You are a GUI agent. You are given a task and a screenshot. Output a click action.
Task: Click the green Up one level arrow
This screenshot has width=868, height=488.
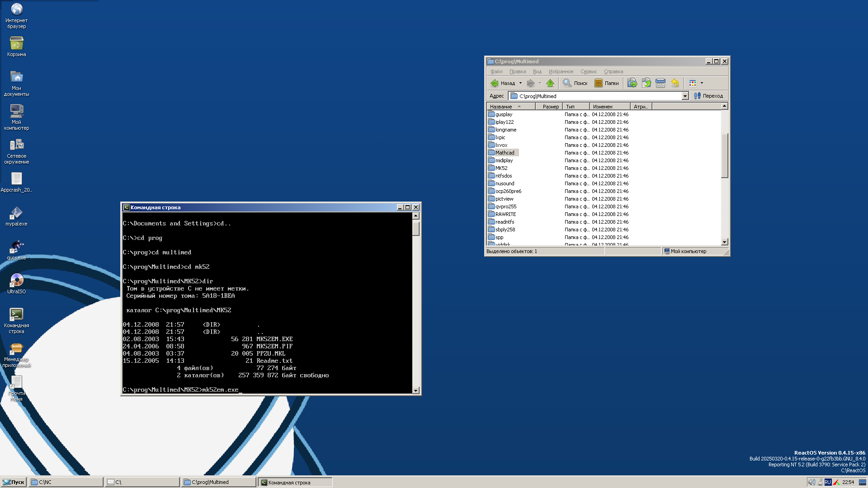(x=550, y=83)
